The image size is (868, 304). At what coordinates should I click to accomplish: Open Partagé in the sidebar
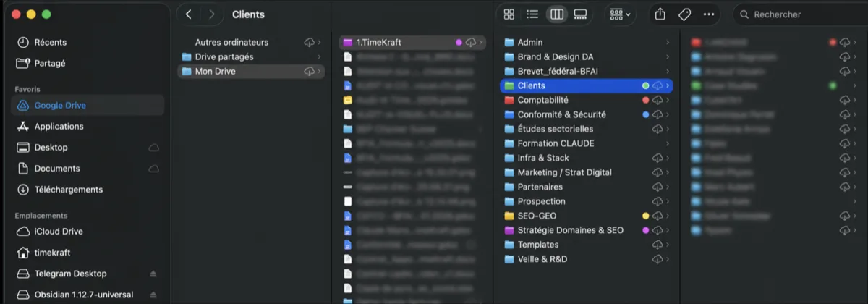coord(88,63)
